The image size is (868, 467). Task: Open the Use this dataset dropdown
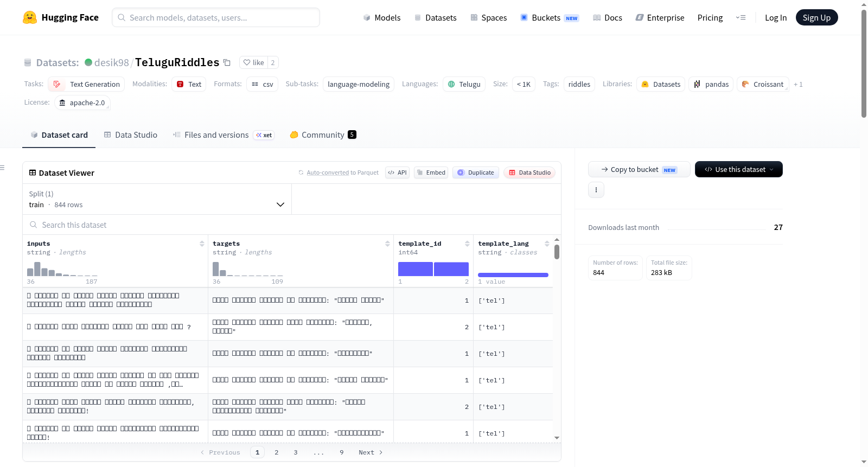(x=739, y=169)
